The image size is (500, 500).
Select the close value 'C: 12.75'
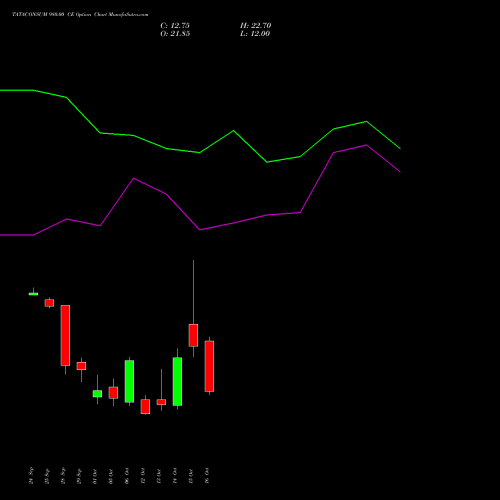pos(175,26)
